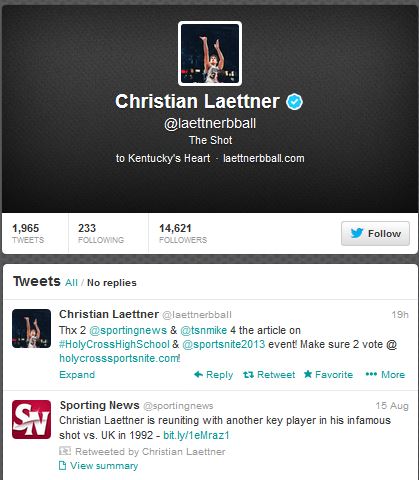Viewport: 419px width, 480px height.
Task: Open the three-dots More icon on first tweet
Action: point(371,374)
